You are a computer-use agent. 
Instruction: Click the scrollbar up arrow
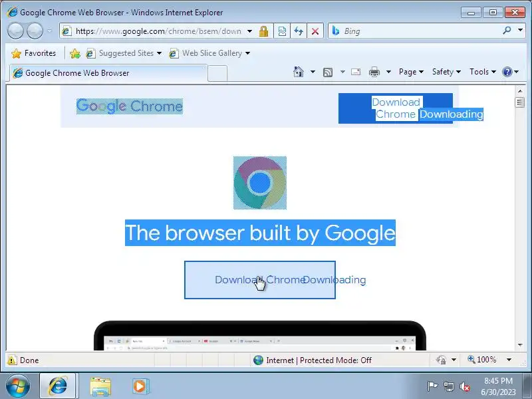pyautogui.click(x=520, y=91)
